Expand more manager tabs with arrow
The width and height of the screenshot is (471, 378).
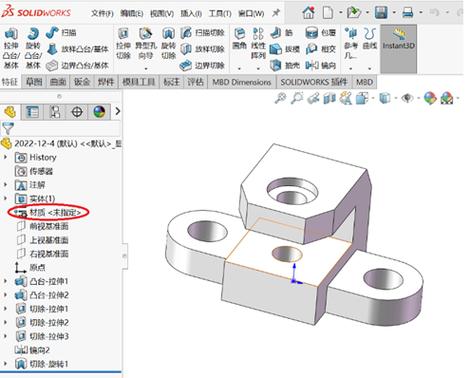(117, 111)
